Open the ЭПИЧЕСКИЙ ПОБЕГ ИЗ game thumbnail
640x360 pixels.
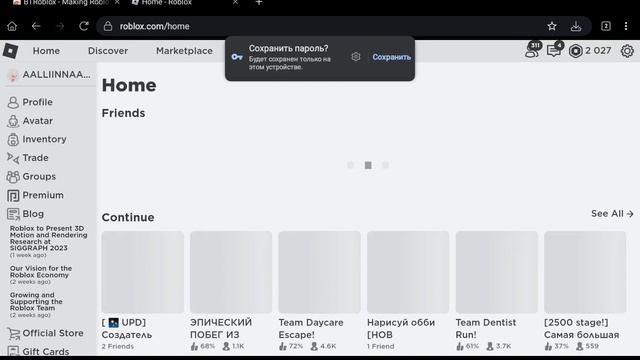click(x=231, y=272)
